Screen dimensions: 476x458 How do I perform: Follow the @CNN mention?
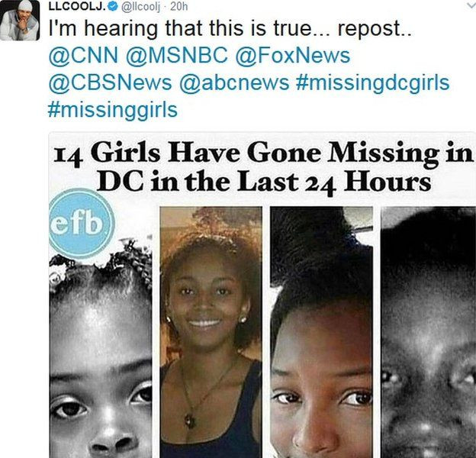tap(83, 56)
